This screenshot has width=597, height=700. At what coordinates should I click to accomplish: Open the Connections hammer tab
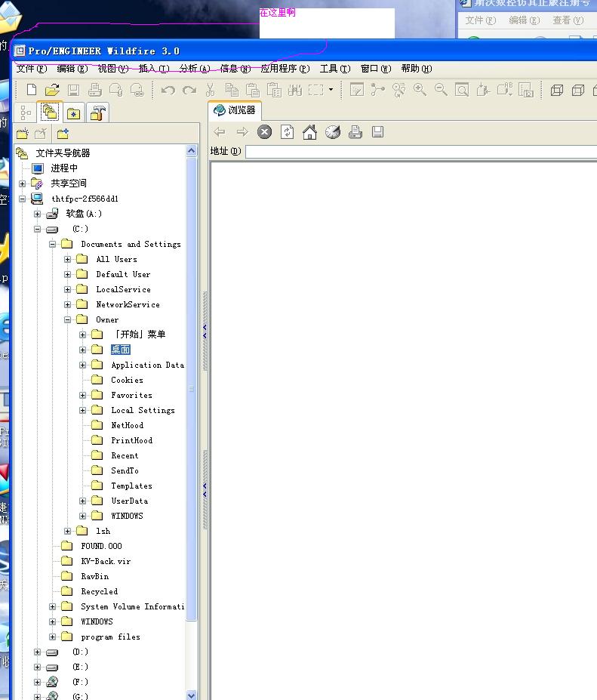97,113
